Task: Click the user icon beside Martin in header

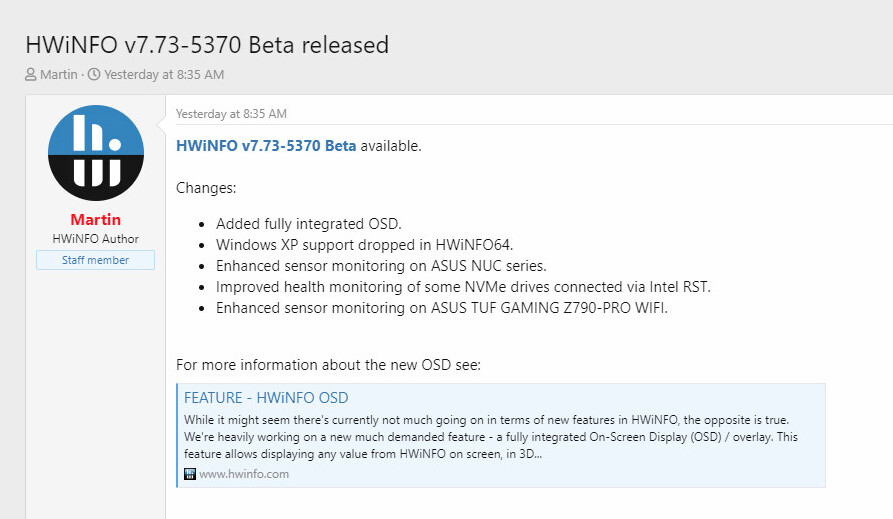Action: click(31, 75)
